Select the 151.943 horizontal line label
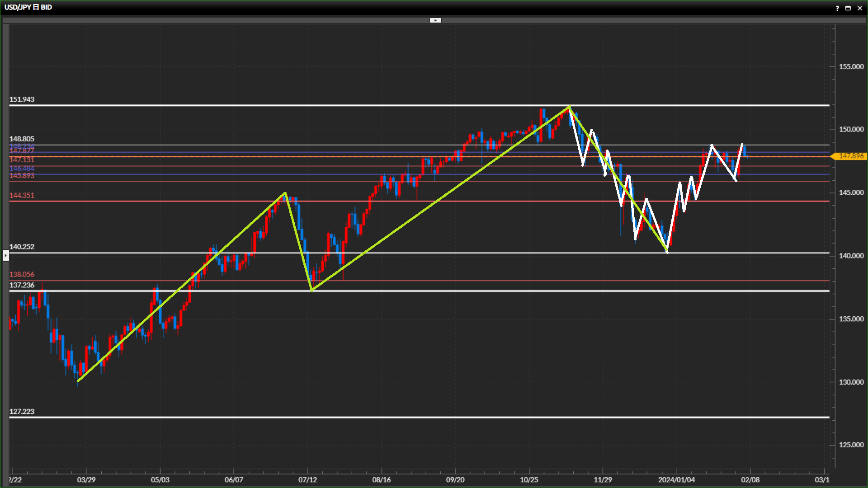 (22, 99)
